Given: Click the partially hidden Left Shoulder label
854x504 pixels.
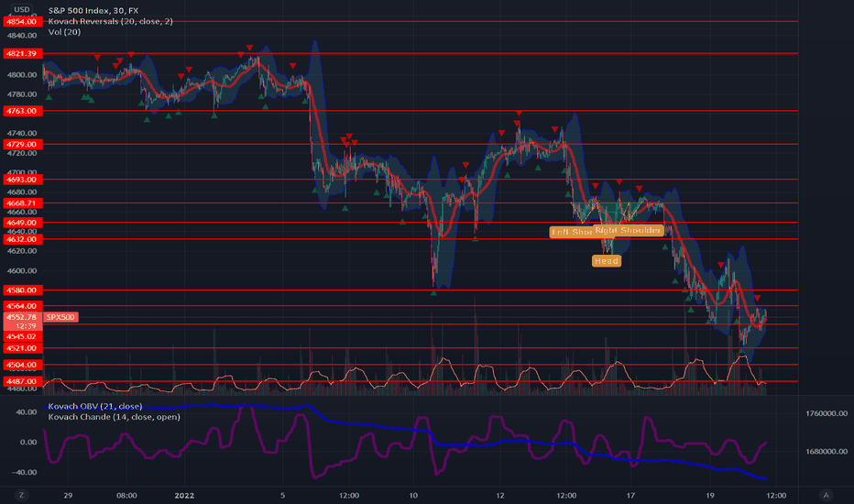Looking at the screenshot, I should (x=571, y=233).
